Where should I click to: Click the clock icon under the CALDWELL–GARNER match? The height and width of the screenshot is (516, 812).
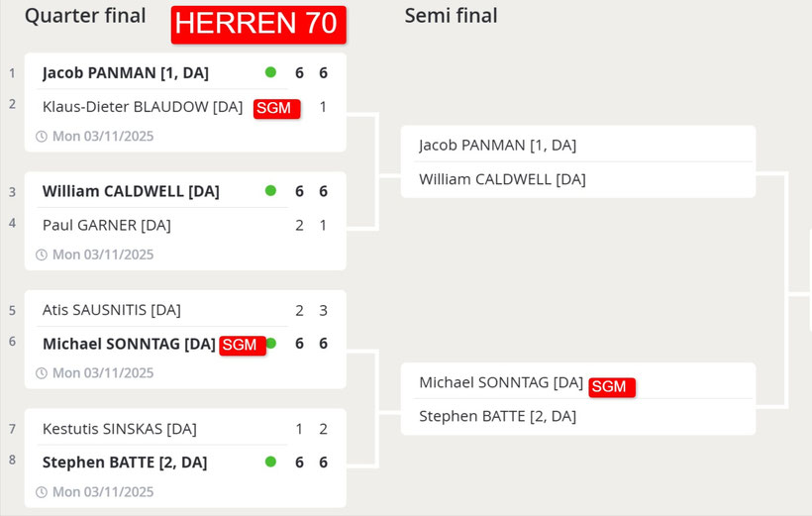[x=42, y=255]
